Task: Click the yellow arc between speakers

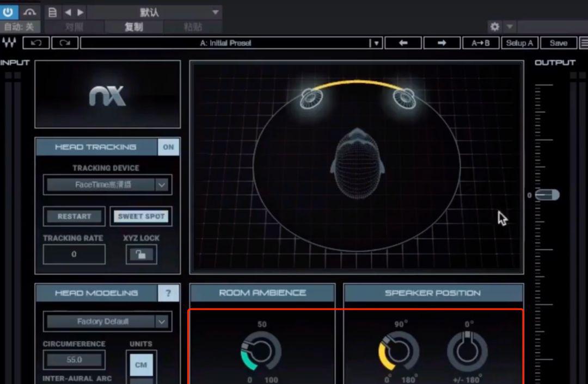Action: 358,83
